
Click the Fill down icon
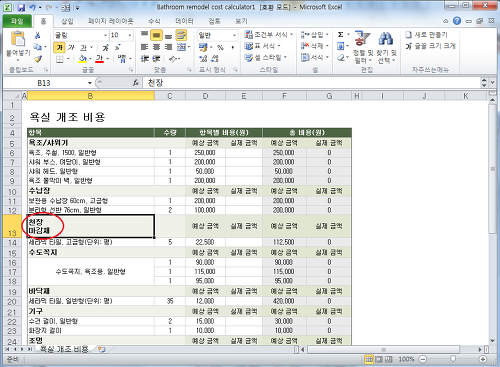click(x=341, y=46)
